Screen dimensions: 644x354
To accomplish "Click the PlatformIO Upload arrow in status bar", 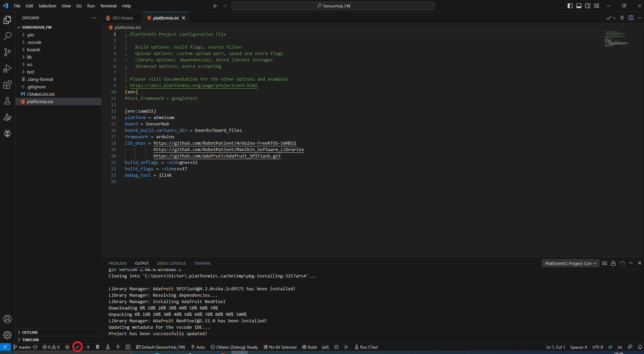I will pyautogui.click(x=88, y=347).
